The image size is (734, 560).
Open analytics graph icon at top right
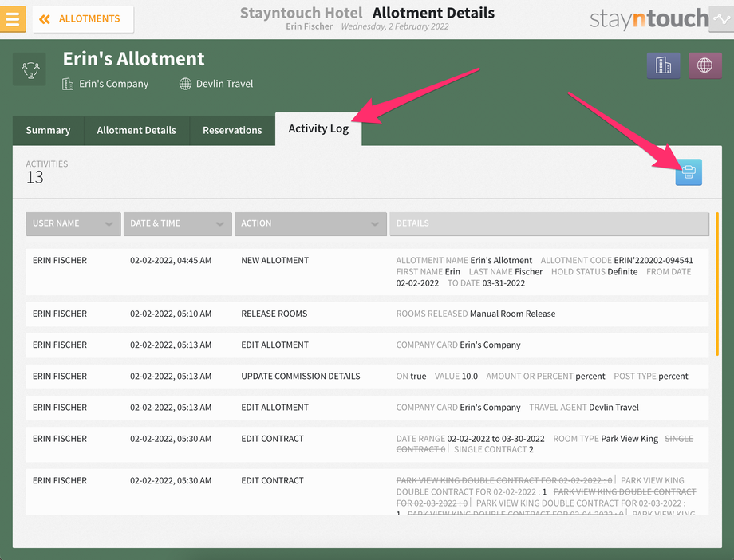coord(721,18)
